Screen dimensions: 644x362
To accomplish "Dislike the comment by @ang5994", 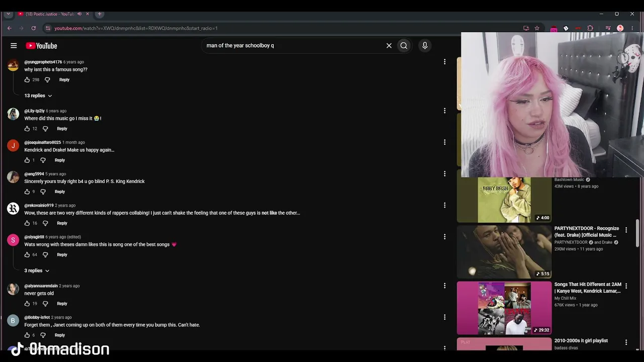I will click(x=43, y=192).
